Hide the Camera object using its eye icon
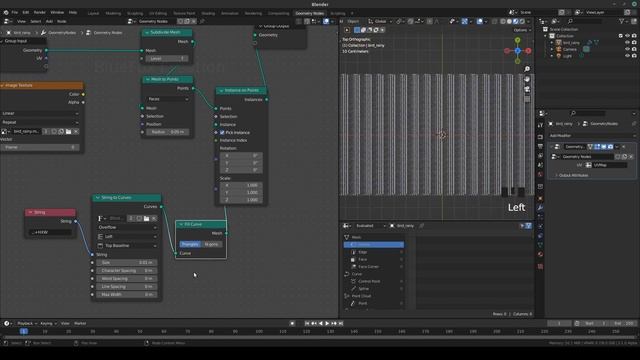The image size is (640, 360). [x=627, y=49]
